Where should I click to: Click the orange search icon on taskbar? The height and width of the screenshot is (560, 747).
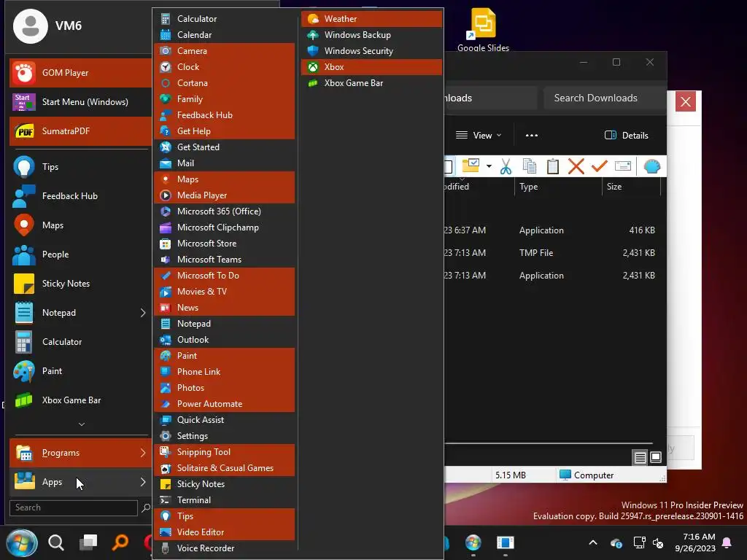tap(120, 542)
